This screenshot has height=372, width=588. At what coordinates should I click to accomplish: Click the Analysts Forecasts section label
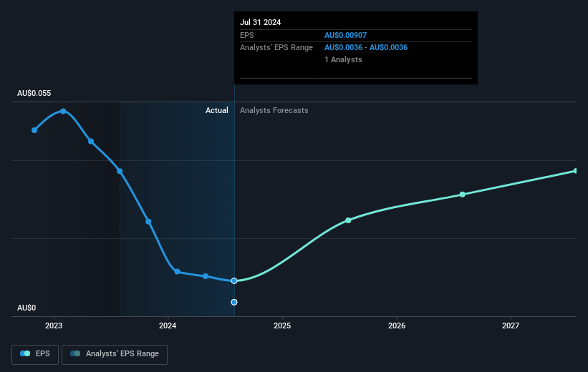pyautogui.click(x=274, y=110)
